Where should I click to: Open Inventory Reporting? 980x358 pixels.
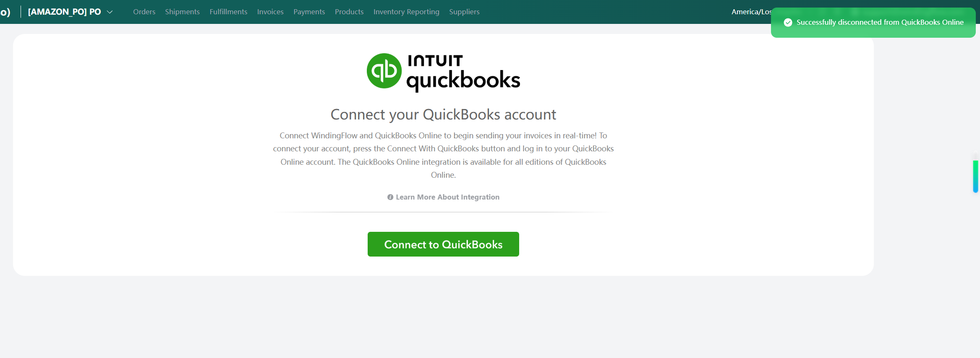pos(406,12)
